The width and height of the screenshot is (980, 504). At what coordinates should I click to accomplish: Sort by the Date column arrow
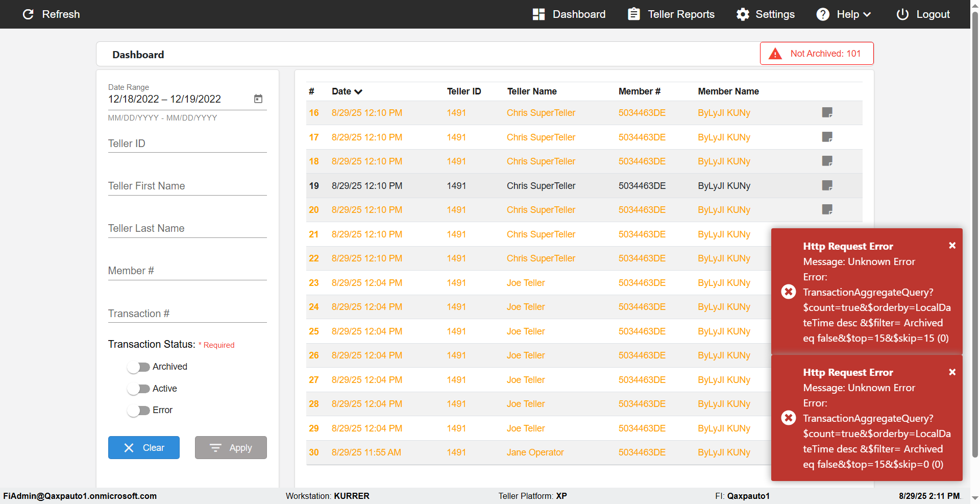click(x=358, y=92)
